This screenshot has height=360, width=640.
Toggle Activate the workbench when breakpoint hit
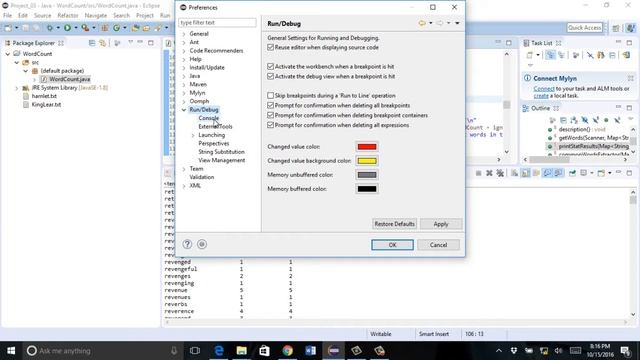(x=270, y=66)
